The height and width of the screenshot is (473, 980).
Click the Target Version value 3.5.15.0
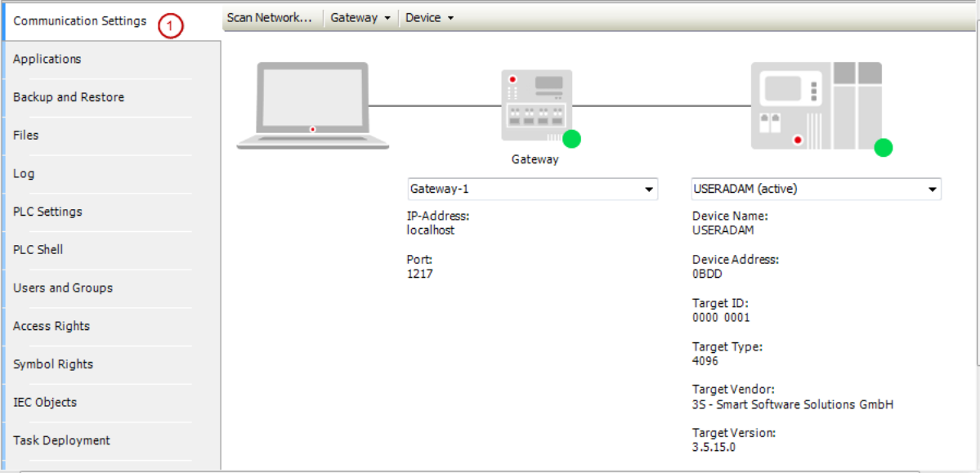click(714, 448)
